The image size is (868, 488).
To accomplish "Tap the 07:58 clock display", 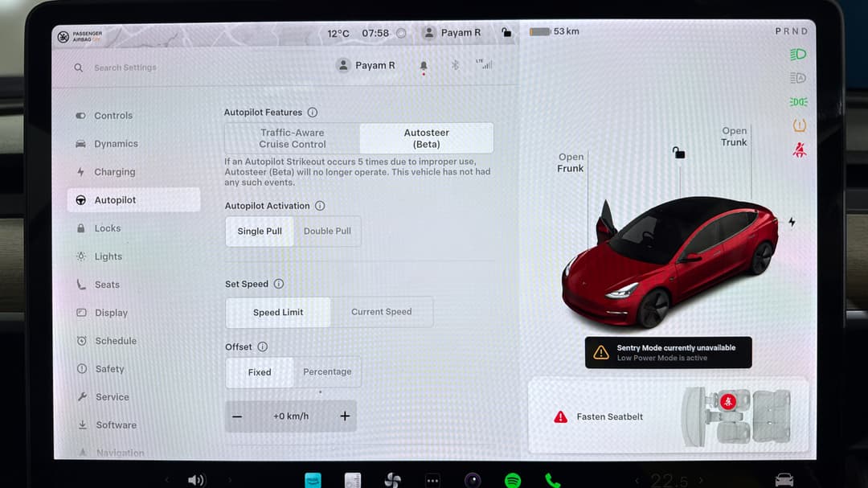I will [x=375, y=33].
